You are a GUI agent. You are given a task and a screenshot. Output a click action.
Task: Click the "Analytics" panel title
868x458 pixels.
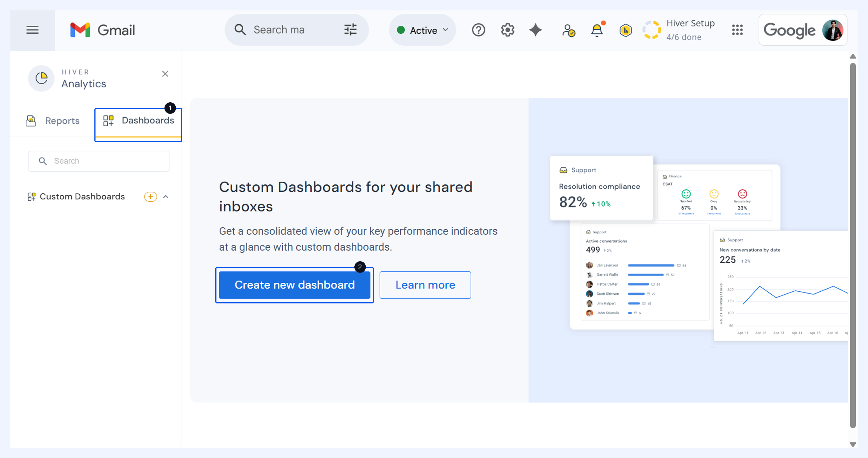83,83
